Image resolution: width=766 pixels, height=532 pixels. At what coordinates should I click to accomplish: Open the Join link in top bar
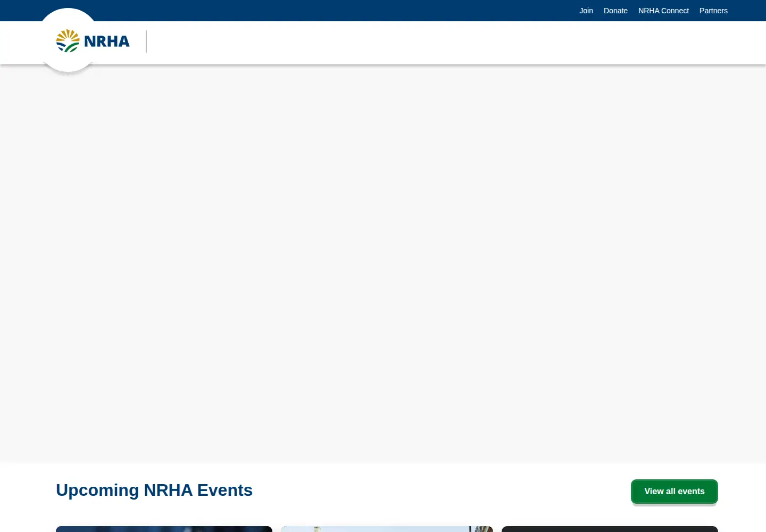[586, 11]
